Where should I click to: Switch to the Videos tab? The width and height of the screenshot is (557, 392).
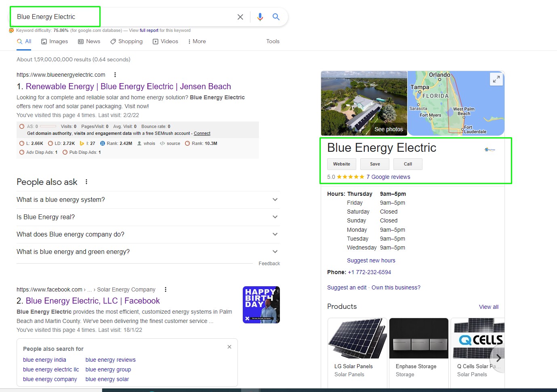pos(165,41)
